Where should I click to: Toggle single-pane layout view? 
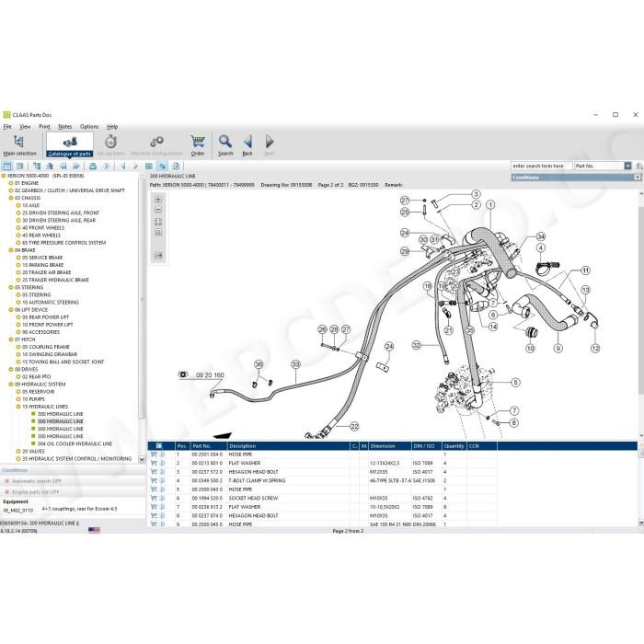(x=7, y=166)
